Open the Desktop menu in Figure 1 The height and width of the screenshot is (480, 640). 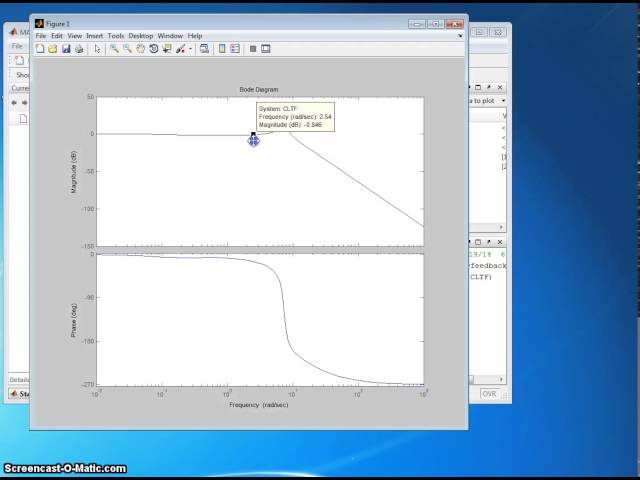click(x=141, y=36)
